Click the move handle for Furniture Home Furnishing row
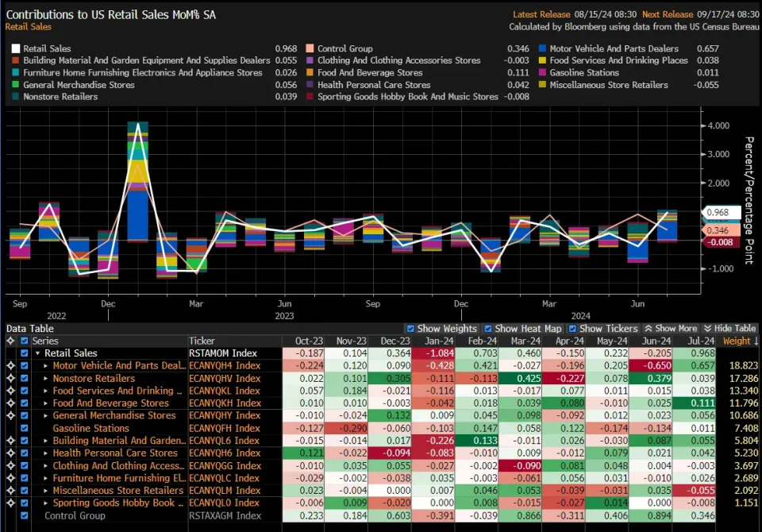This screenshot has width=762, height=532. (x=10, y=478)
